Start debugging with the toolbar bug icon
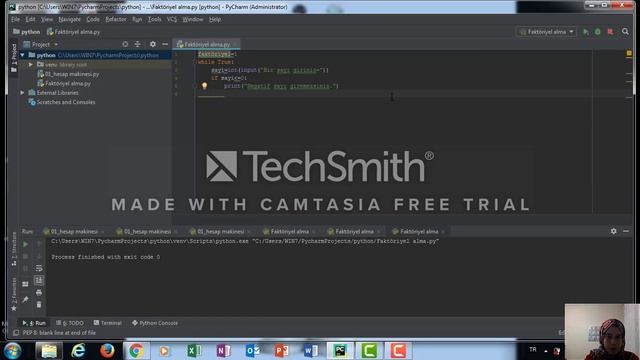 598,32
